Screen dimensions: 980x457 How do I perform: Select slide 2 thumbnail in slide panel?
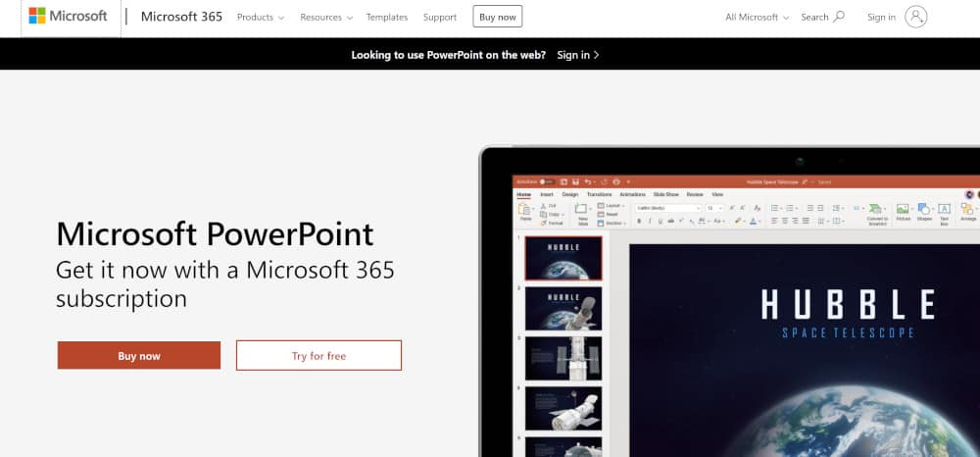[x=563, y=308]
